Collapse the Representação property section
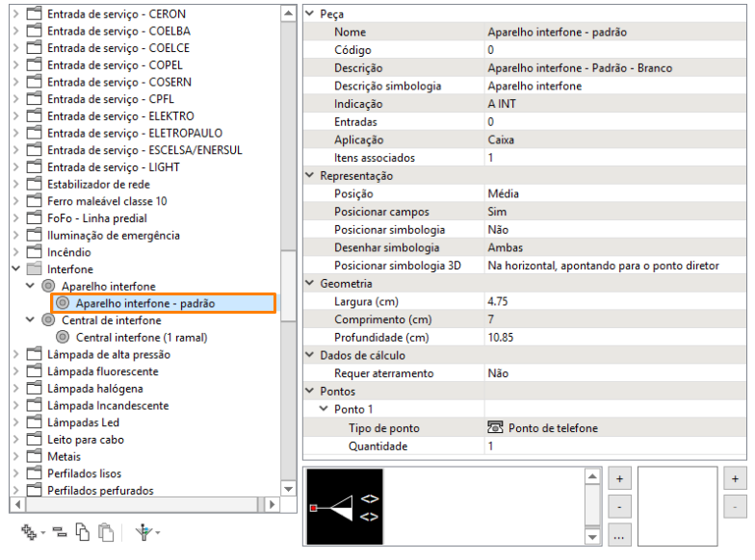 click(x=310, y=175)
